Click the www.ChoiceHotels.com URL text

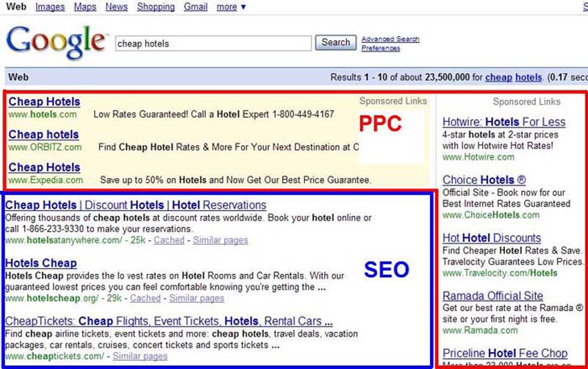491,215
